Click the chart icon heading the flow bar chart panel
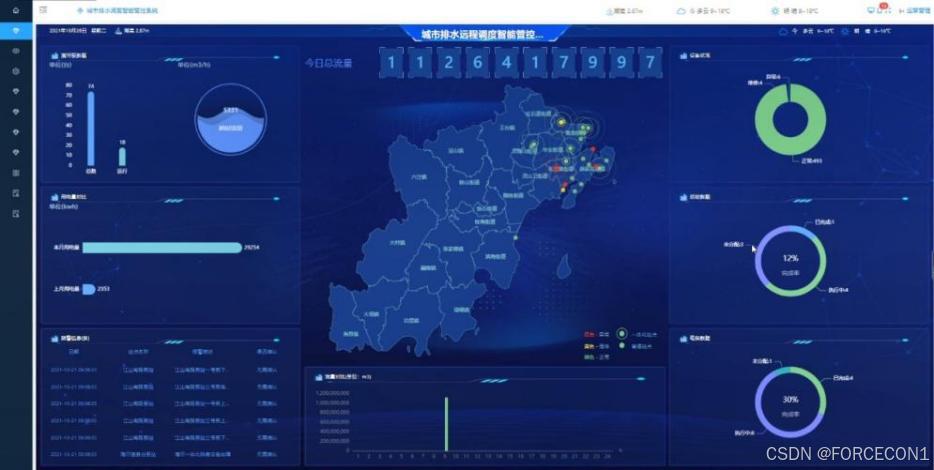The image size is (934, 470). coord(319,377)
